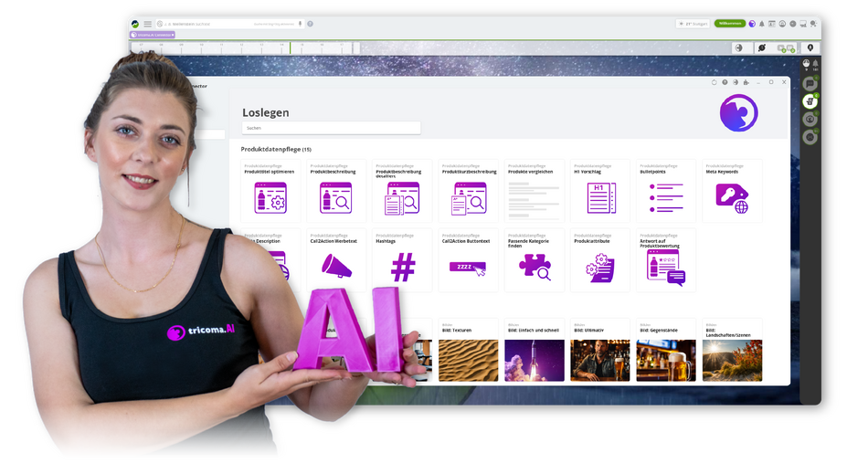The height and width of the screenshot is (474, 868).
Task: Open the notification bell in top bar
Action: point(762,24)
